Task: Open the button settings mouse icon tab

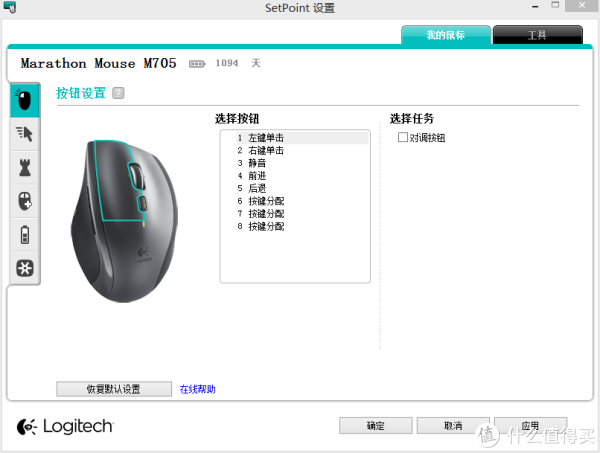Action: pyautogui.click(x=24, y=100)
